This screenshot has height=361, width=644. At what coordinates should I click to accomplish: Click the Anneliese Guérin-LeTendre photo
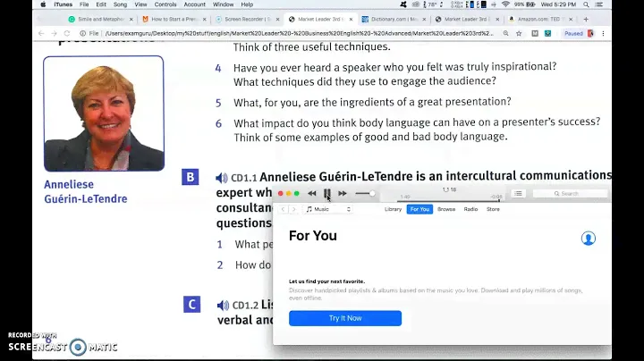click(104, 113)
